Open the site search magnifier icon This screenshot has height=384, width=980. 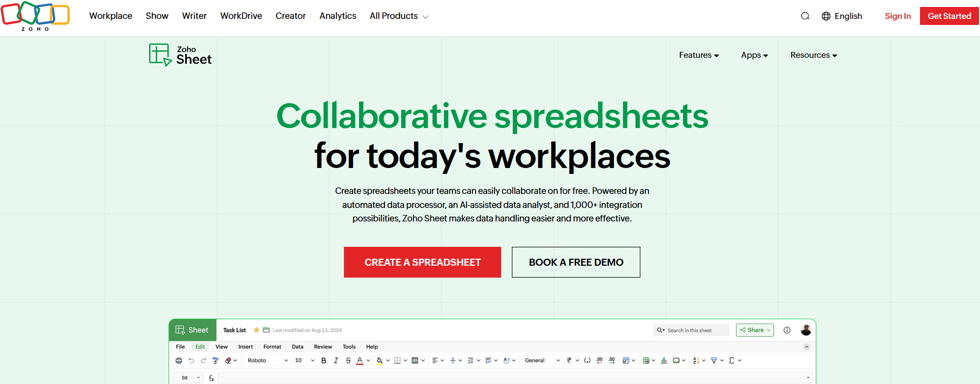805,16
